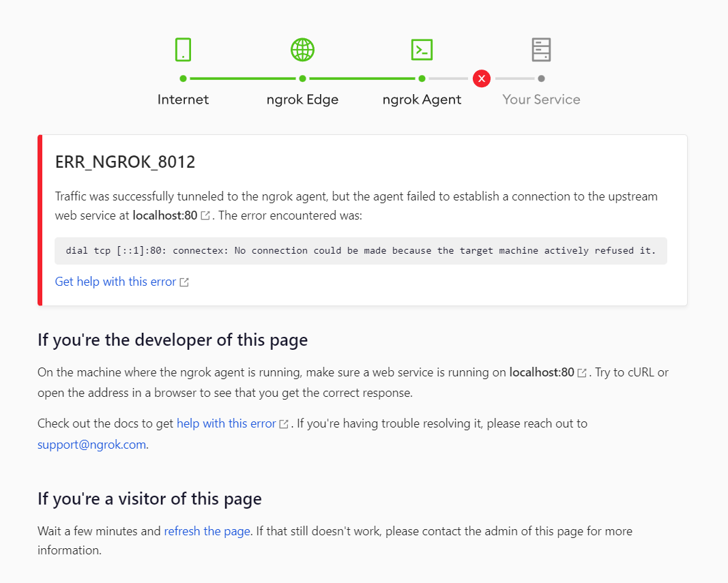Click the 'ngrok Edge' step label
The image size is (728, 583).
point(302,100)
